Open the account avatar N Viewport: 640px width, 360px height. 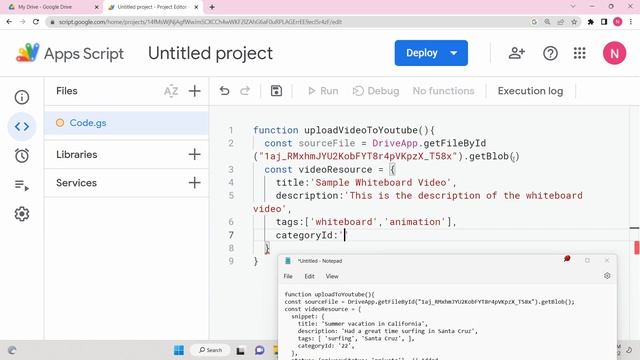[614, 53]
